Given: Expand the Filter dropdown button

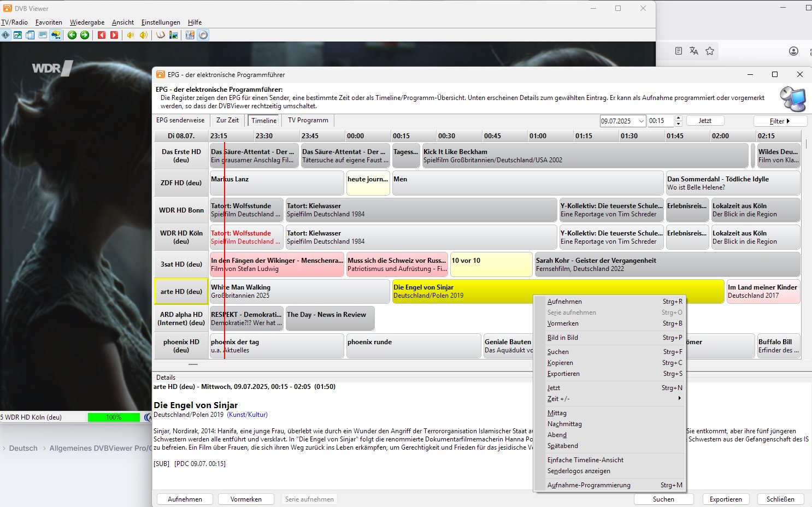Looking at the screenshot, I should pyautogui.click(x=779, y=121).
